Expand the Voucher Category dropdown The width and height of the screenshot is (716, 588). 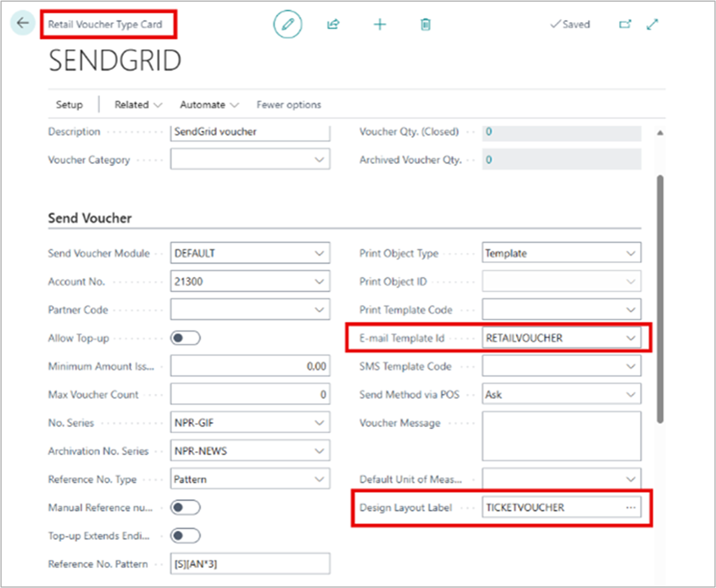coord(319,160)
